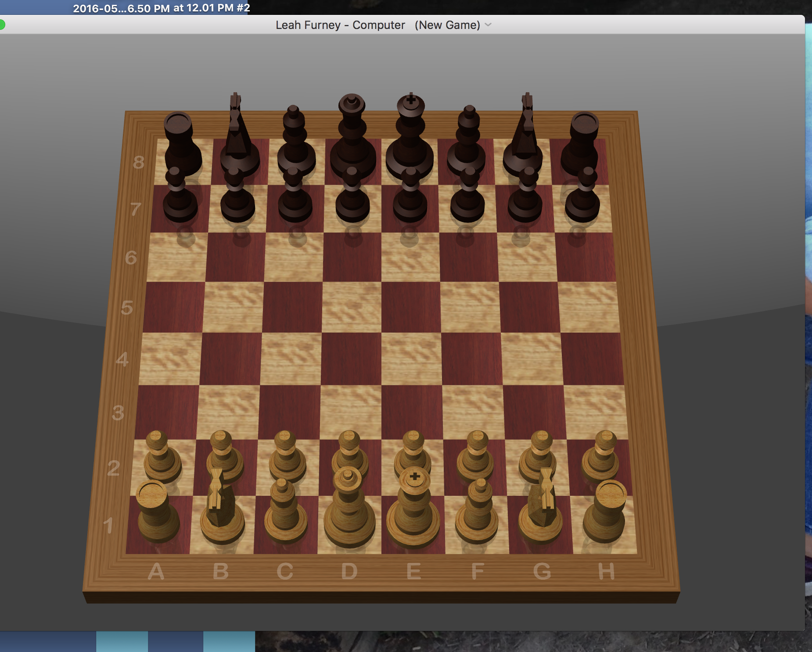Open the window title dropdown chevron
This screenshot has width=812, height=652.
click(x=488, y=25)
